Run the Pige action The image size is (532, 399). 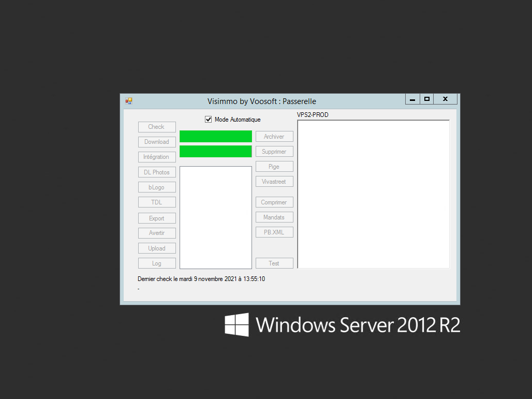pos(274,167)
